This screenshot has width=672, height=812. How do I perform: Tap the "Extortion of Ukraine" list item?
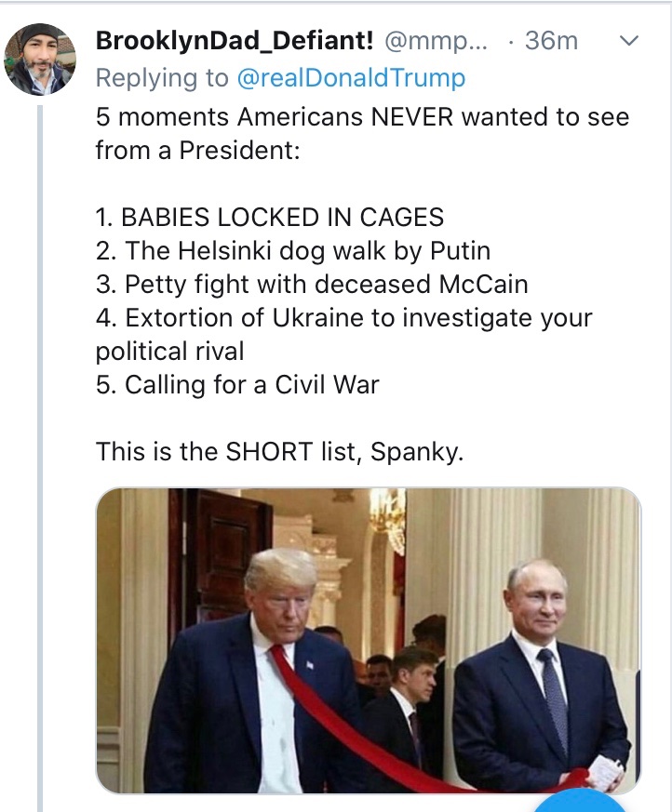(x=343, y=318)
